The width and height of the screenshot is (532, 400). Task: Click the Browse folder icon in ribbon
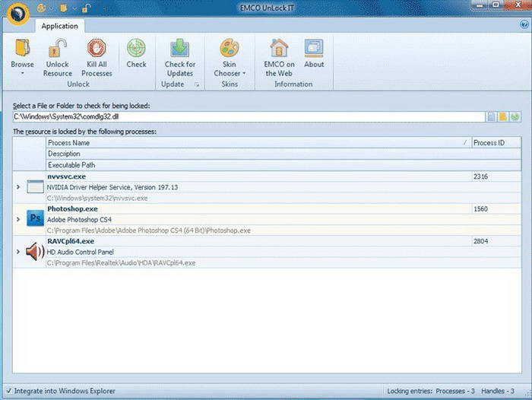coord(22,48)
